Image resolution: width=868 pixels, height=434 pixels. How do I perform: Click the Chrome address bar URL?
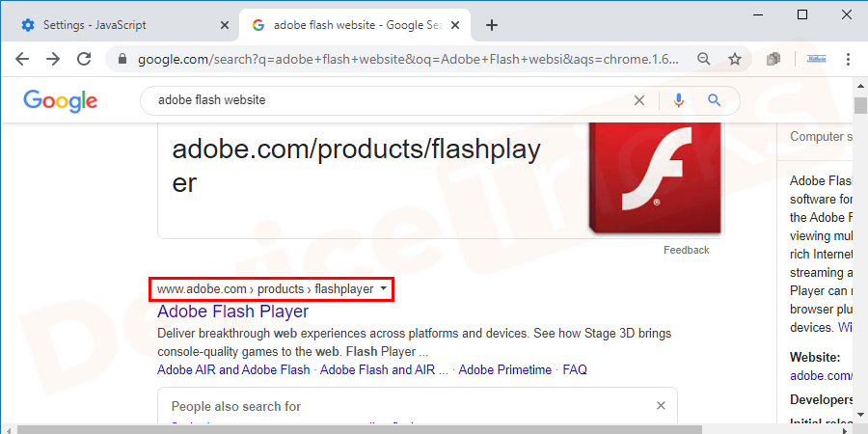tap(409, 59)
